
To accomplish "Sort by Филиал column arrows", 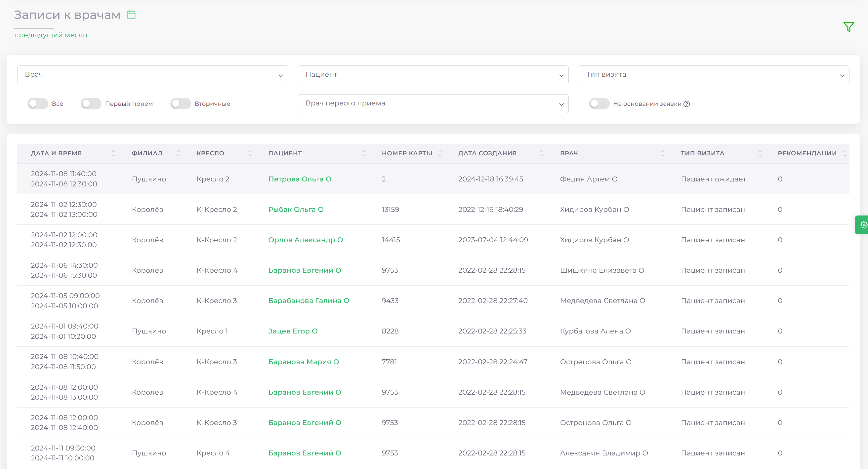I will pos(178,154).
